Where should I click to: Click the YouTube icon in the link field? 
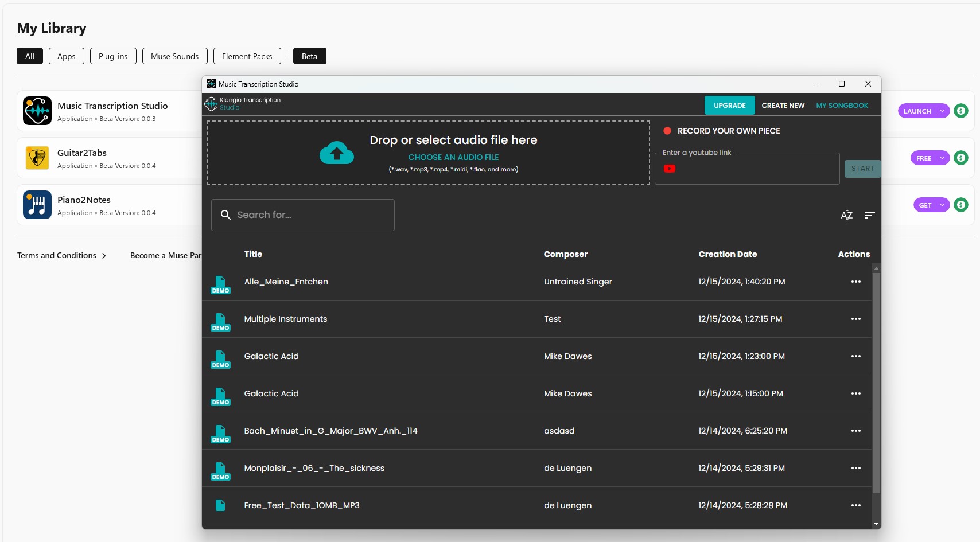[669, 168]
